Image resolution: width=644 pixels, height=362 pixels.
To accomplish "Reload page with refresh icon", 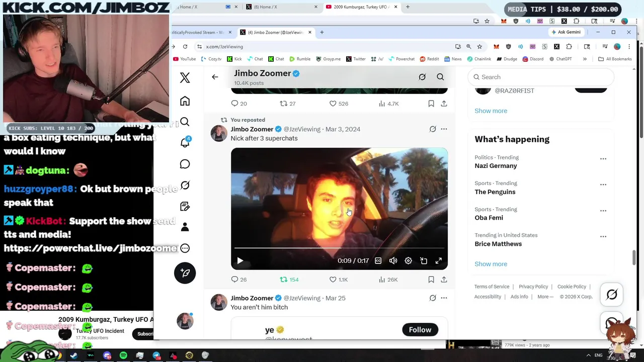I will 185,47.
